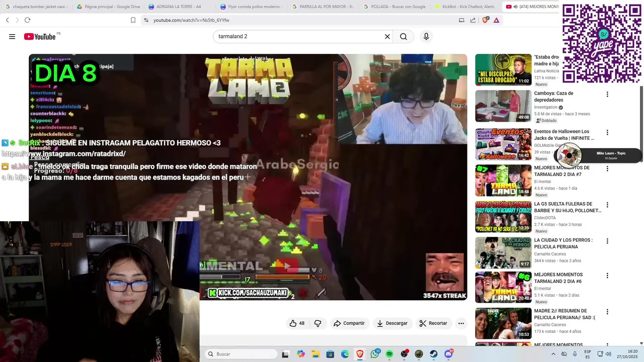Dislike the video with thumbs-down
This screenshot has height=362, width=644.
pyautogui.click(x=317, y=323)
